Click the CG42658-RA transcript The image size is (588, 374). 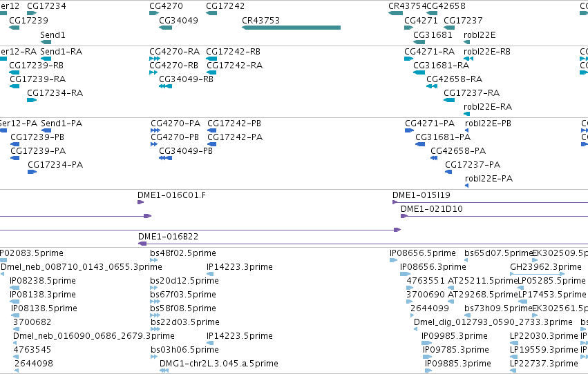(x=454, y=79)
